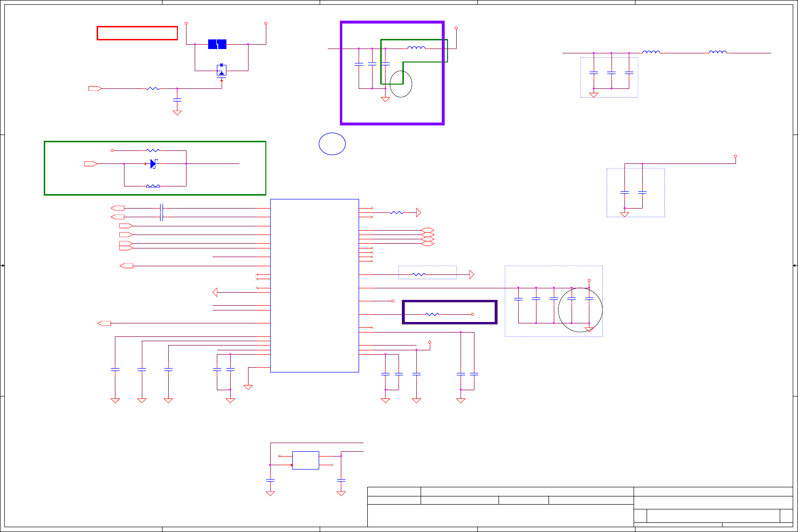Image resolution: width=798 pixels, height=532 pixels.
Task: Click the blue outlined ellipse
Action: tap(332, 144)
